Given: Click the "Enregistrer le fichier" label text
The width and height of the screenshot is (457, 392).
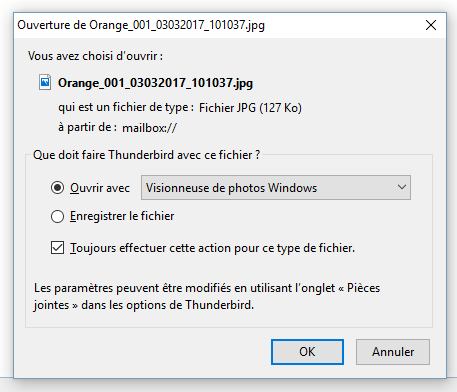Looking at the screenshot, I should tap(122, 216).
